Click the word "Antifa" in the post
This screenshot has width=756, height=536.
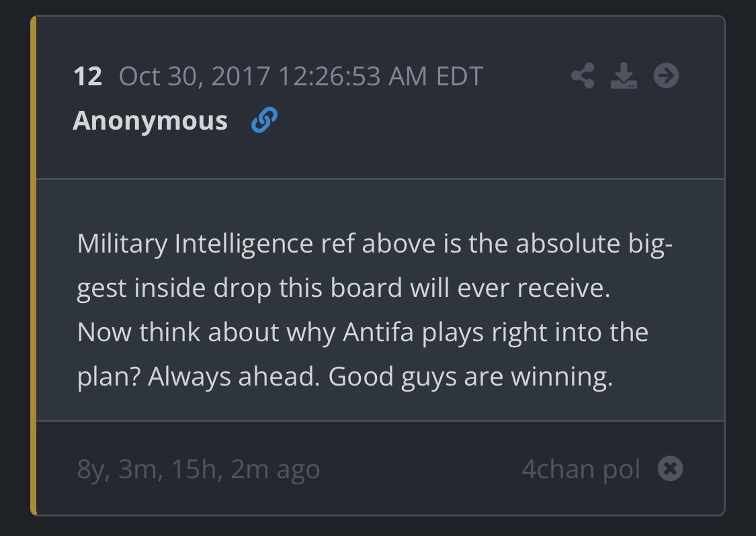pyautogui.click(x=378, y=332)
